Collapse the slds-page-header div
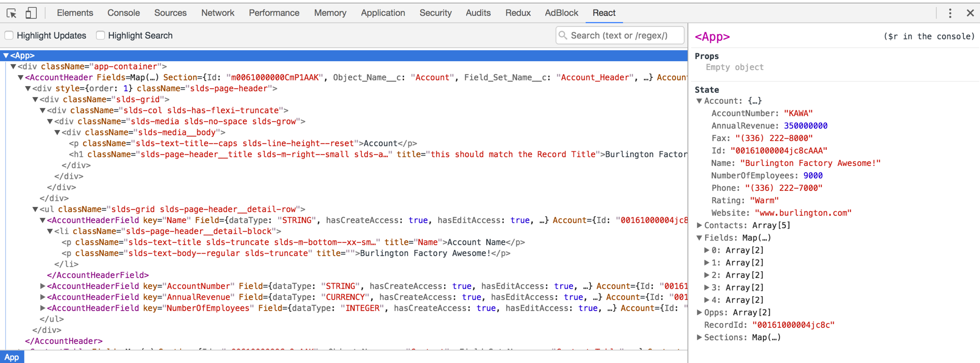 [x=27, y=88]
